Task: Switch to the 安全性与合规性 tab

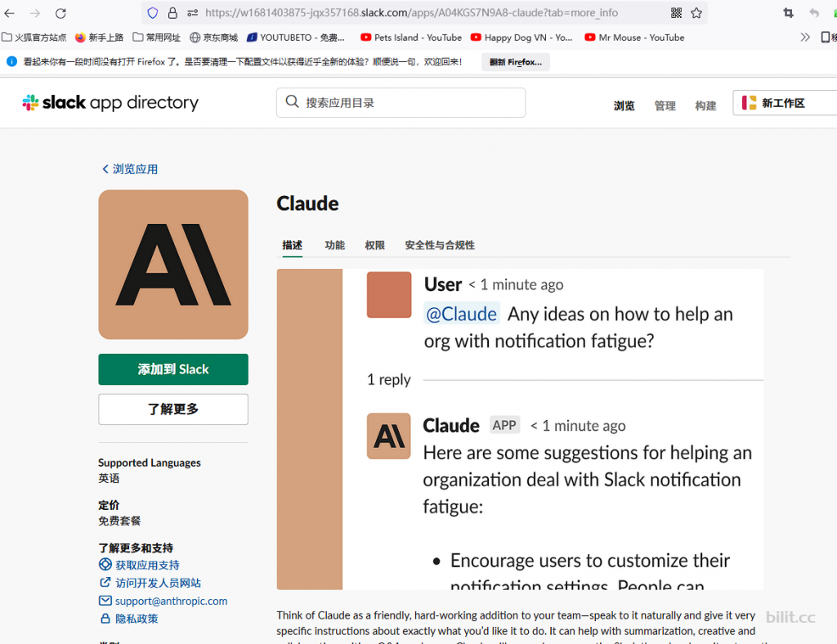Action: 440,245
